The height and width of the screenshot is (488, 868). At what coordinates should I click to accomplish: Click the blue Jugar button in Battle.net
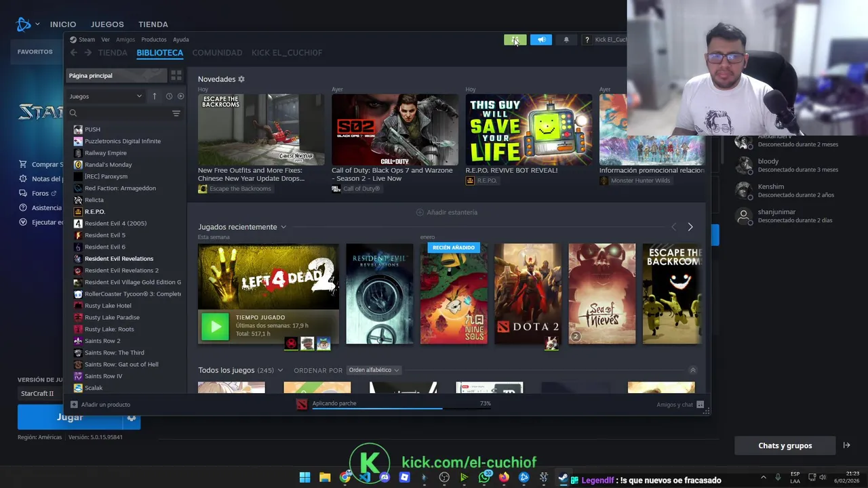coord(70,418)
